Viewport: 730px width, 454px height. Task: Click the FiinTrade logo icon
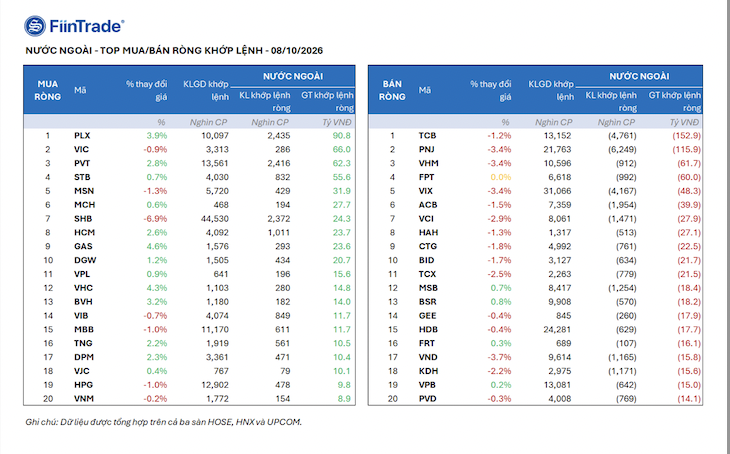click(35, 26)
